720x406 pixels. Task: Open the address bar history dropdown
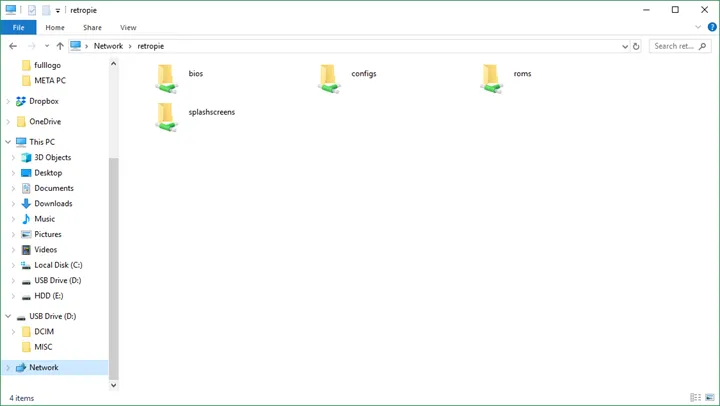click(x=625, y=46)
